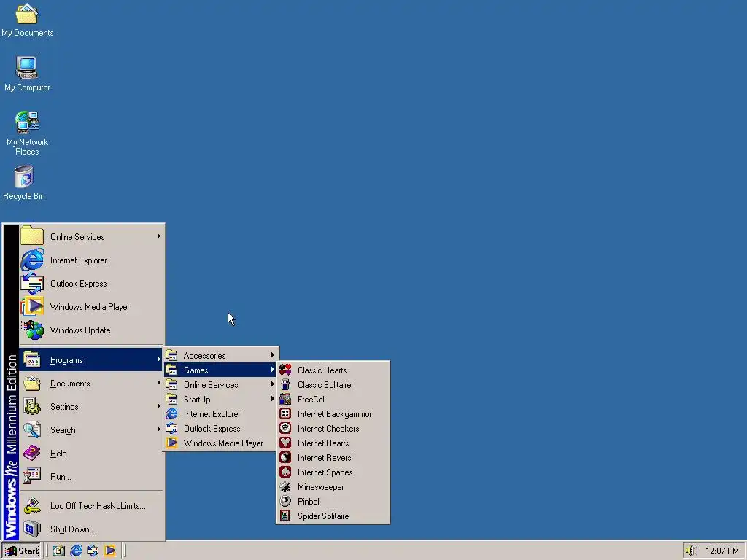
Task: Launch Internet Checkers
Action: [333, 428]
